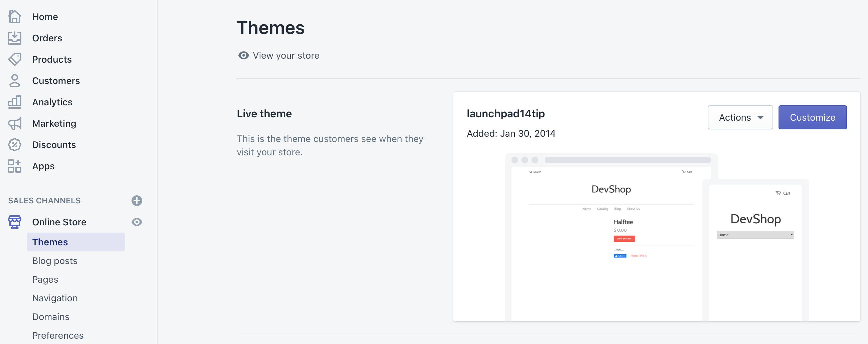This screenshot has height=344, width=868.
Task: Open the Blog posts submenu item
Action: (55, 261)
